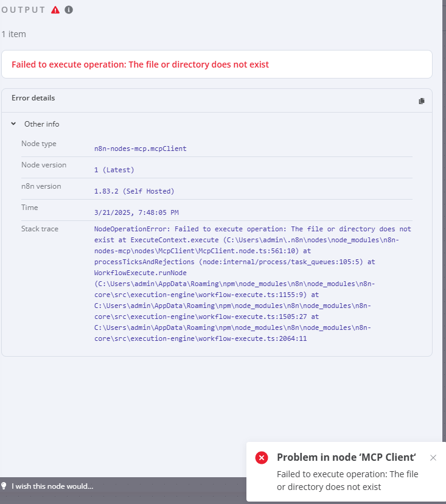The height and width of the screenshot is (504, 446).
Task: Click the lightbulb icon in bottom bar
Action: (x=4, y=486)
